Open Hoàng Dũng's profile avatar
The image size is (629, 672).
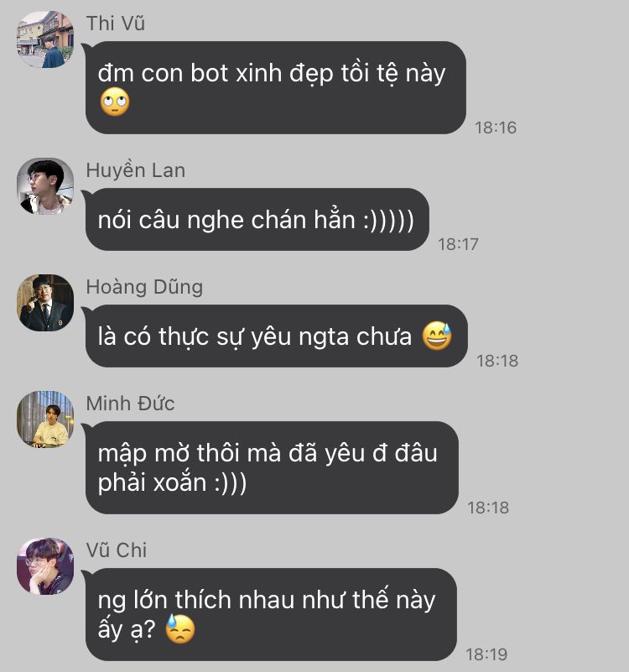[45, 303]
